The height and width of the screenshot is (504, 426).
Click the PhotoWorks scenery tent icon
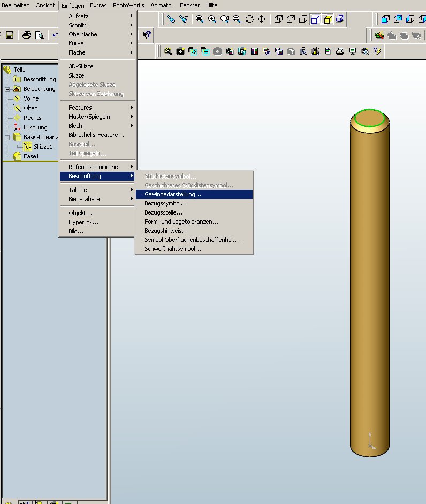pos(316,51)
